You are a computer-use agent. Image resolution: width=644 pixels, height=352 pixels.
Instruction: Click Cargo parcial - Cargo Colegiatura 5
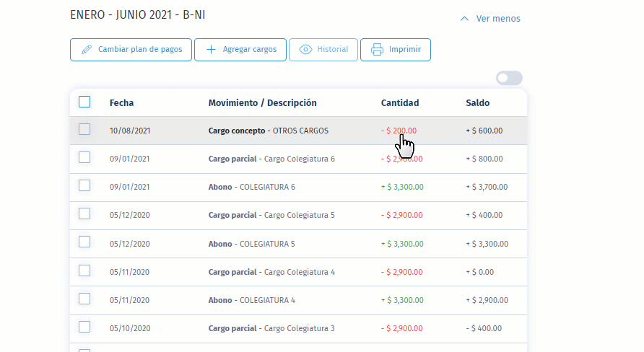point(271,215)
